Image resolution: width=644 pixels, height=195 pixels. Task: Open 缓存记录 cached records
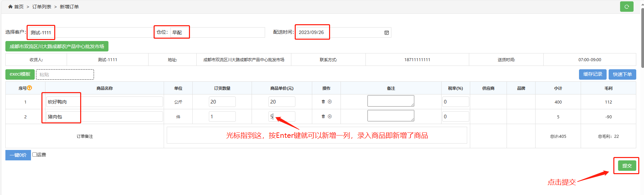coord(592,74)
